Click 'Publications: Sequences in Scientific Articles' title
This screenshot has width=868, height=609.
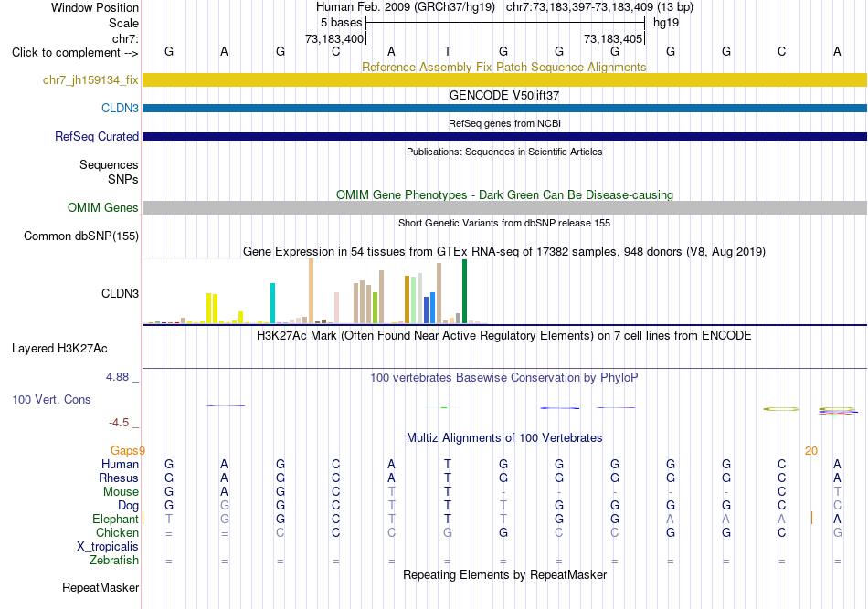click(504, 152)
